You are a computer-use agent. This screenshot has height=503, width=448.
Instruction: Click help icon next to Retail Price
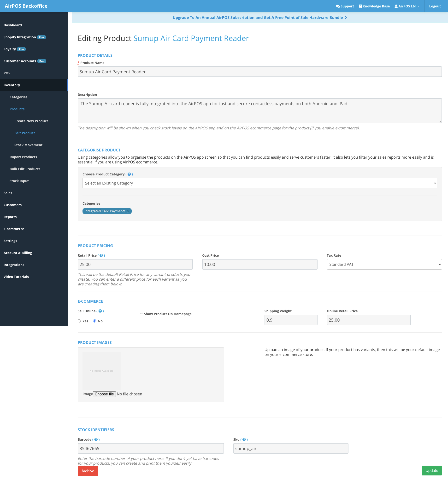coord(101,255)
